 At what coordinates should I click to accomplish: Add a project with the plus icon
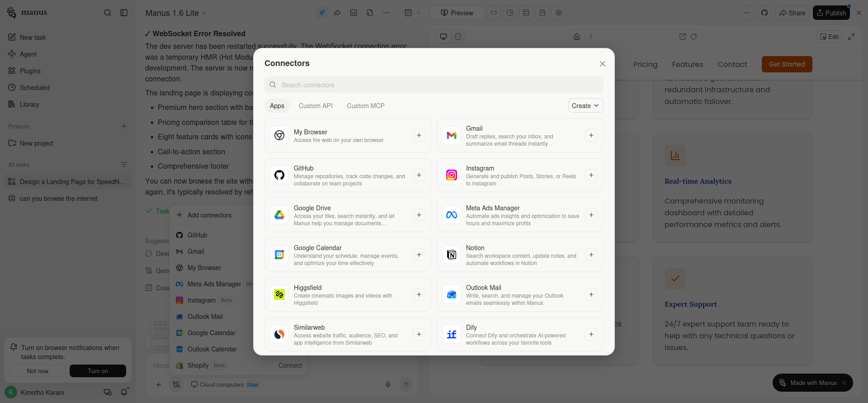click(x=124, y=126)
